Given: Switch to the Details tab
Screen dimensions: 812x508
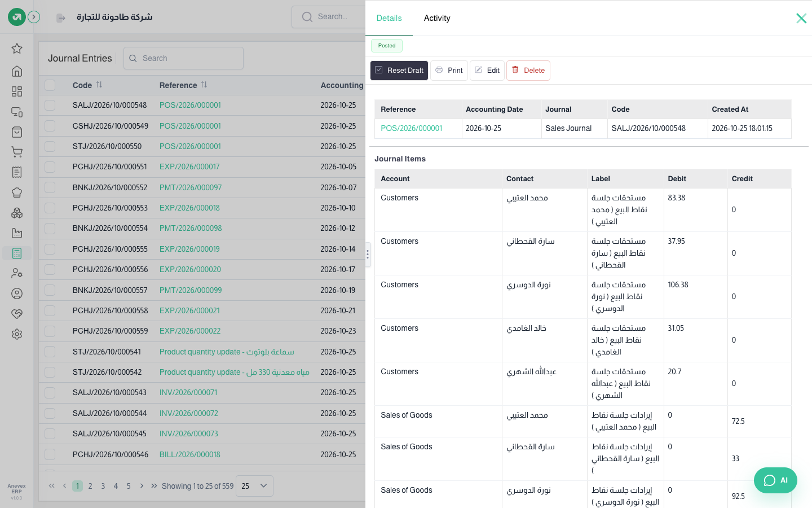Looking at the screenshot, I should tap(389, 18).
